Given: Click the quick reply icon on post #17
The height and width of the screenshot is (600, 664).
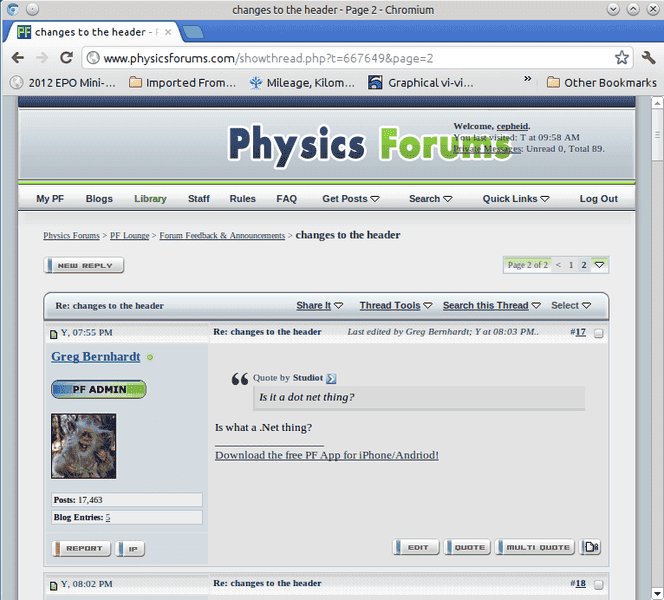Looking at the screenshot, I should click(x=590, y=547).
